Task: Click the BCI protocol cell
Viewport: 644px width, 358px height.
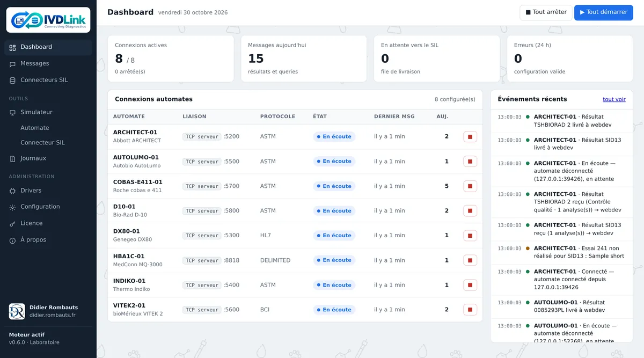Action: coord(265,310)
